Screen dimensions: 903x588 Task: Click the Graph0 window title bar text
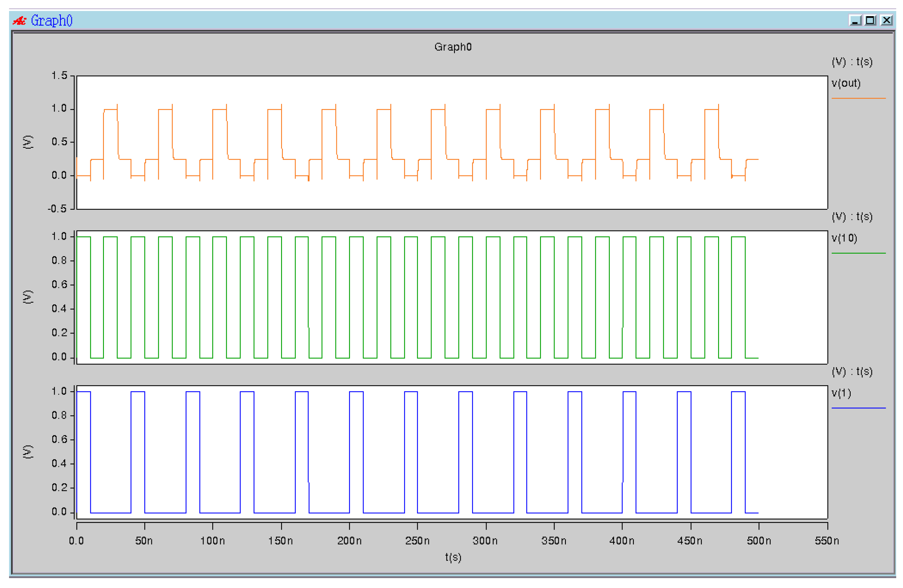(52, 20)
